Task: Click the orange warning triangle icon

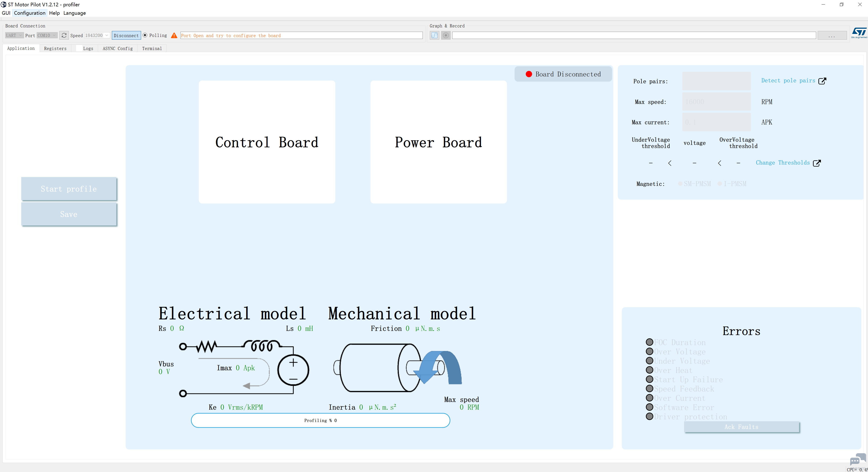Action: pos(174,35)
